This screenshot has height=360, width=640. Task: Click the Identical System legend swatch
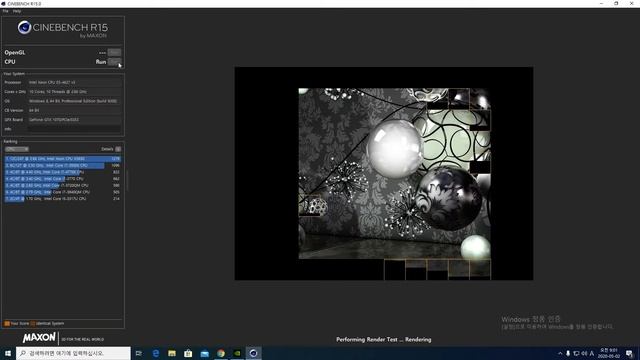[x=33, y=324]
